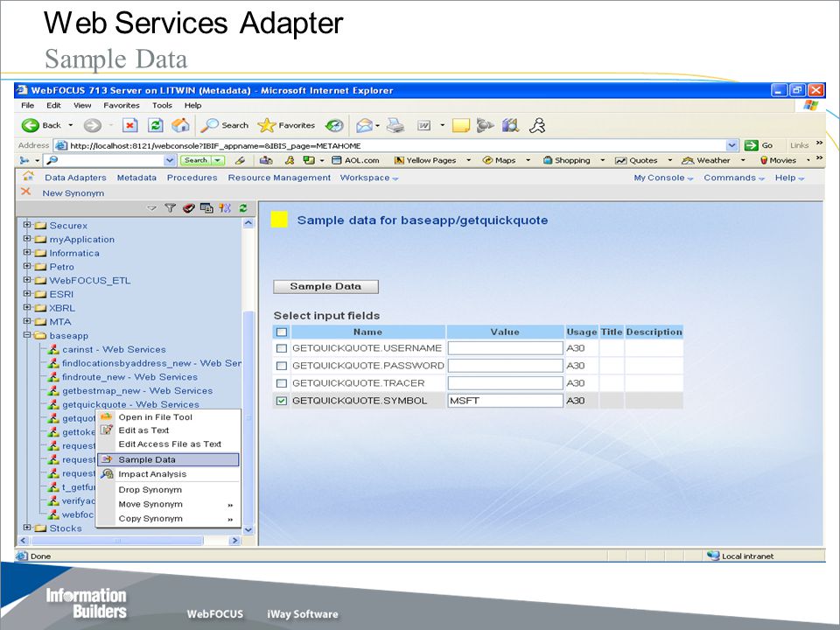Click the SYMBOL value field containing MSFT
Screen dimensions: 840x630
505,401
